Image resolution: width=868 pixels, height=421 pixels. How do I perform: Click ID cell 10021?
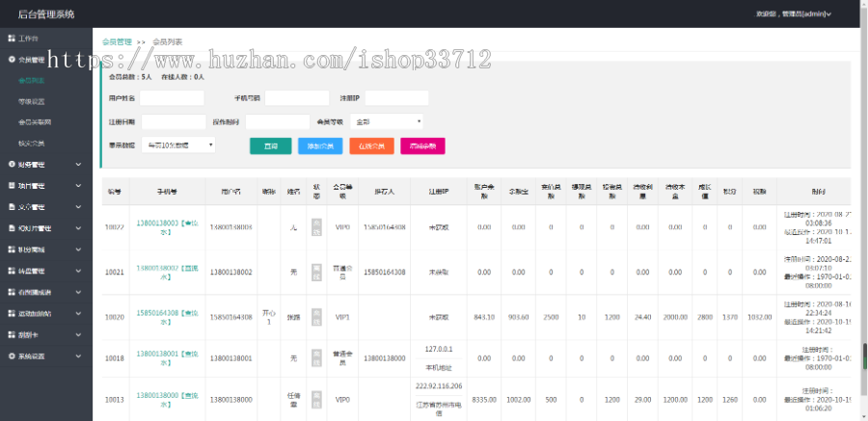pyautogui.click(x=114, y=273)
